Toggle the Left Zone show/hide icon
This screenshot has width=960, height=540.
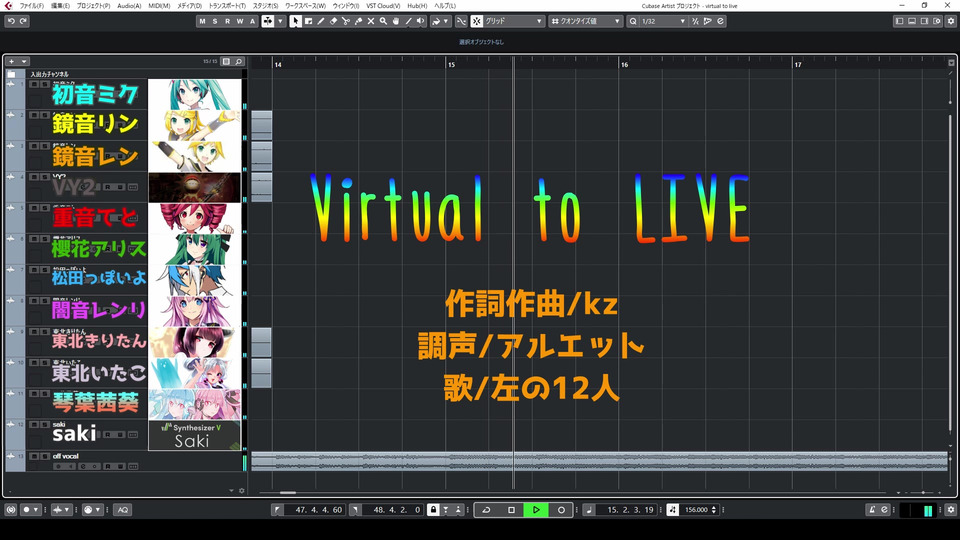899,21
